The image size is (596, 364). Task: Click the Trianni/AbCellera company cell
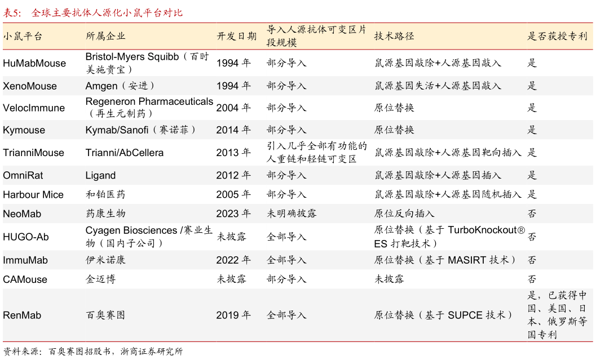(x=124, y=153)
